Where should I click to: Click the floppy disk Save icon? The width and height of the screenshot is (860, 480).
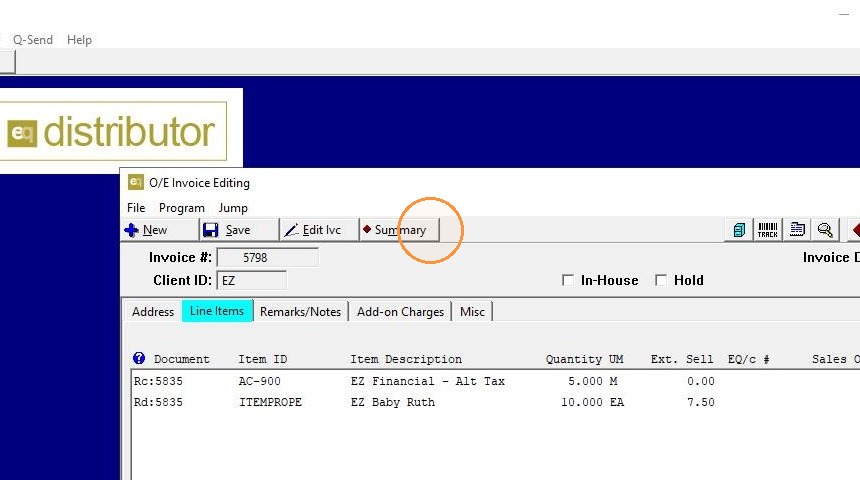[x=210, y=230]
